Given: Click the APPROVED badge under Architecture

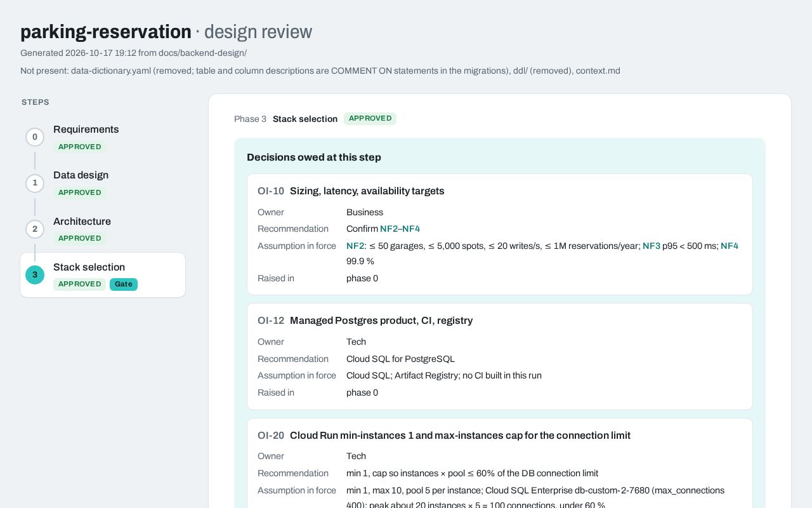Looking at the screenshot, I should (x=79, y=238).
